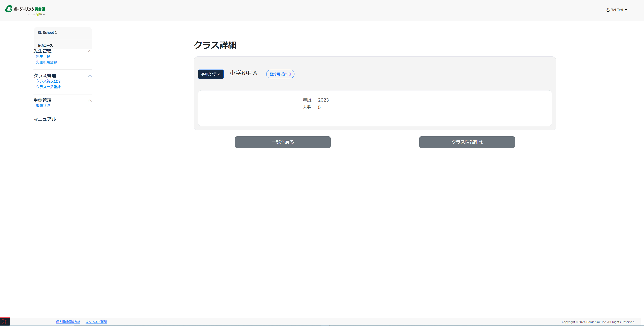
Task: Click the 一覧へ戻る button
Action: 283,142
